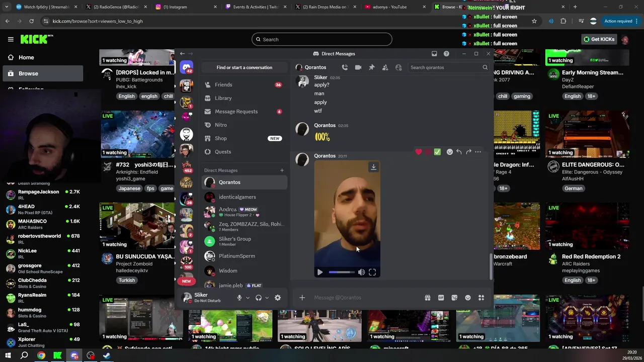Screen dimensions: 644x362
Task: Reply to the Qorantos video message
Action: pos(459,152)
